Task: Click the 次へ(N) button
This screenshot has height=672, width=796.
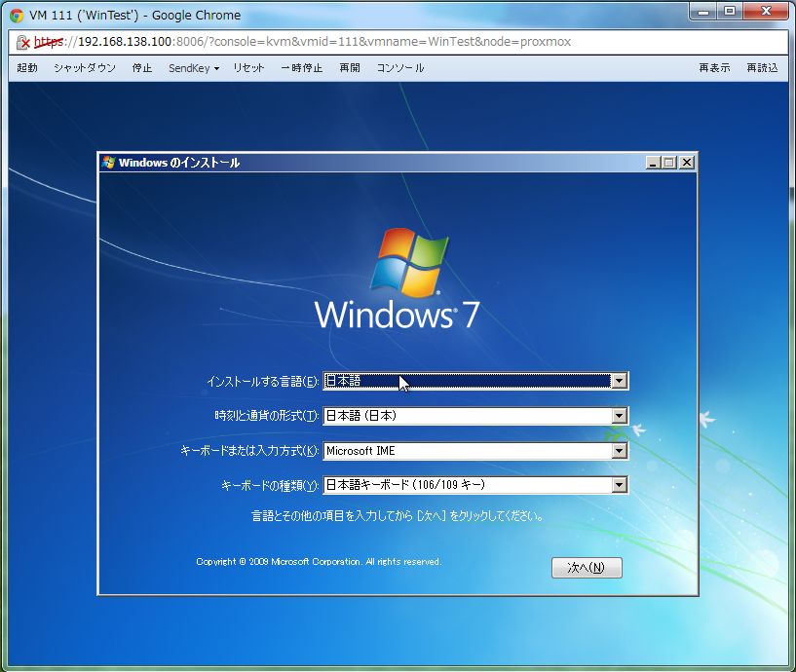Action: [587, 568]
